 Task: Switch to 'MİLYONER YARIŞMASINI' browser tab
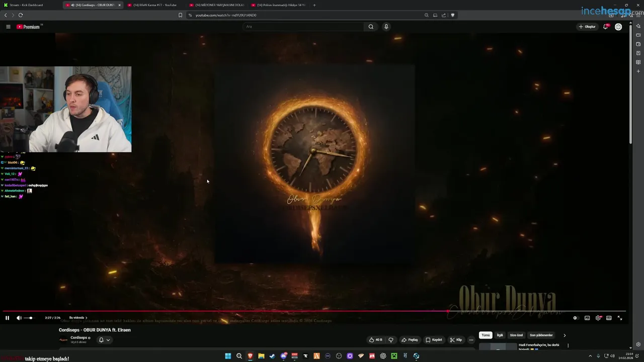(217, 5)
